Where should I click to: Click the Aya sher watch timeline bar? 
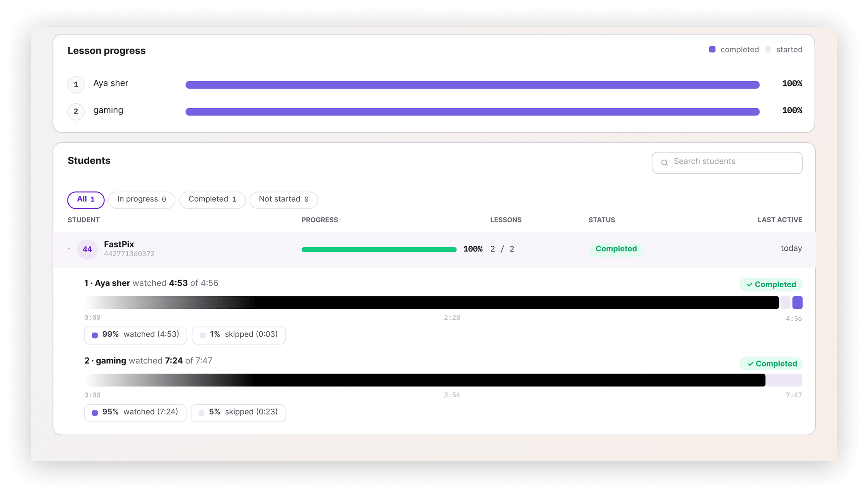pyautogui.click(x=443, y=303)
